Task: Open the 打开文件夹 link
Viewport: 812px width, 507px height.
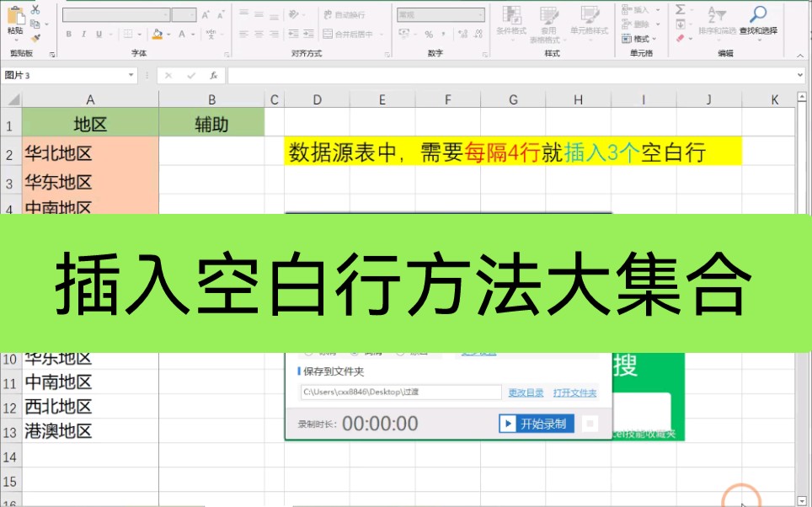Action: (575, 393)
